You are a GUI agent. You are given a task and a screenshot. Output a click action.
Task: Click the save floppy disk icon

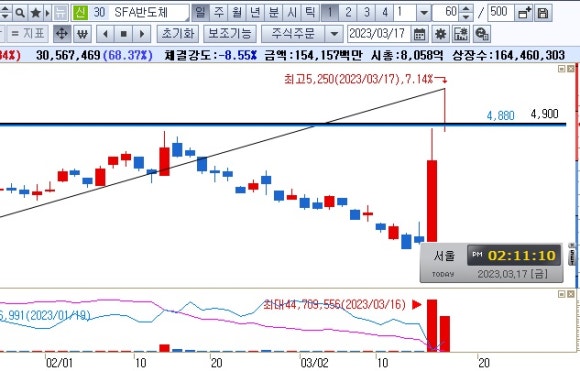click(x=543, y=13)
